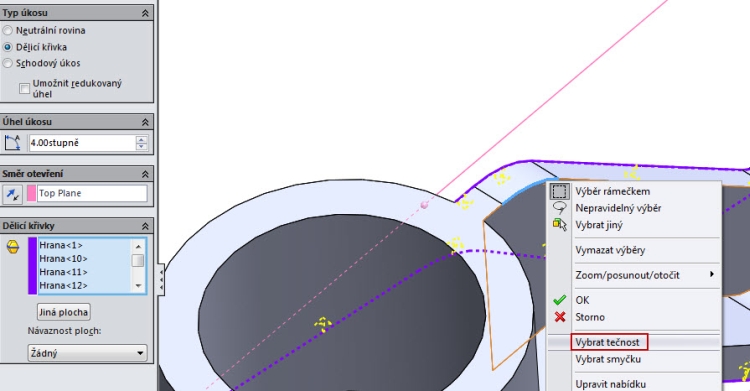Choose Vybrat tečnost menu entry

click(x=607, y=342)
